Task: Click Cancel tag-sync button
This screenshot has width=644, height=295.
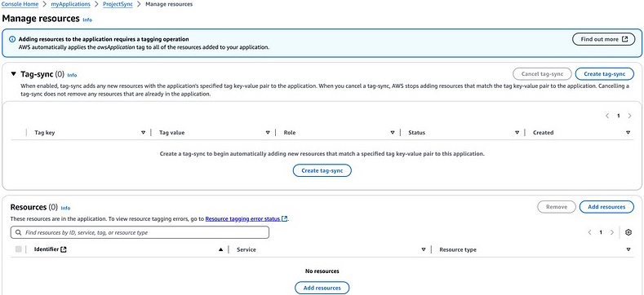Action: pyautogui.click(x=542, y=74)
